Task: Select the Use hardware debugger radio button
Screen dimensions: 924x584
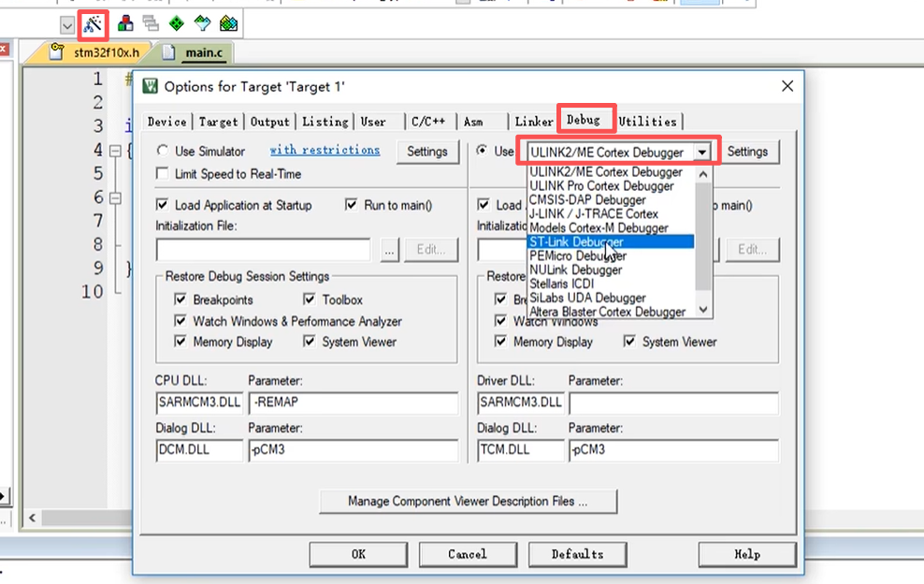Action: 482,151
